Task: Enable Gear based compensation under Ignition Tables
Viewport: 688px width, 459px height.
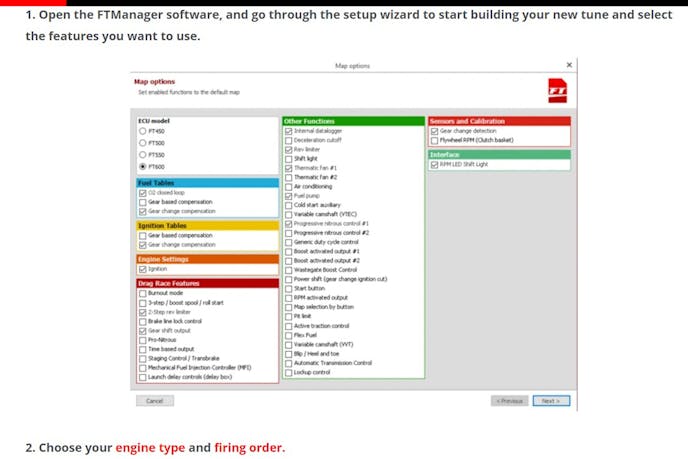Action: click(x=142, y=236)
